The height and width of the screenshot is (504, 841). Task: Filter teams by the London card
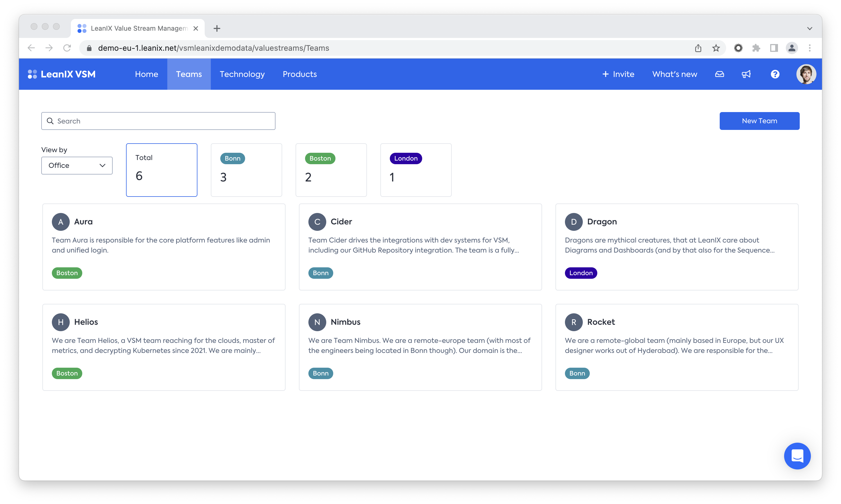click(416, 170)
